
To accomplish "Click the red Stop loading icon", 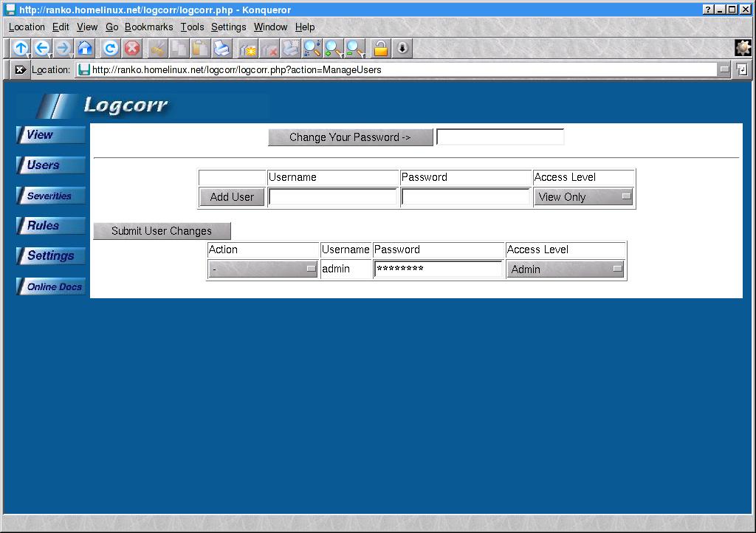I will click(x=132, y=49).
